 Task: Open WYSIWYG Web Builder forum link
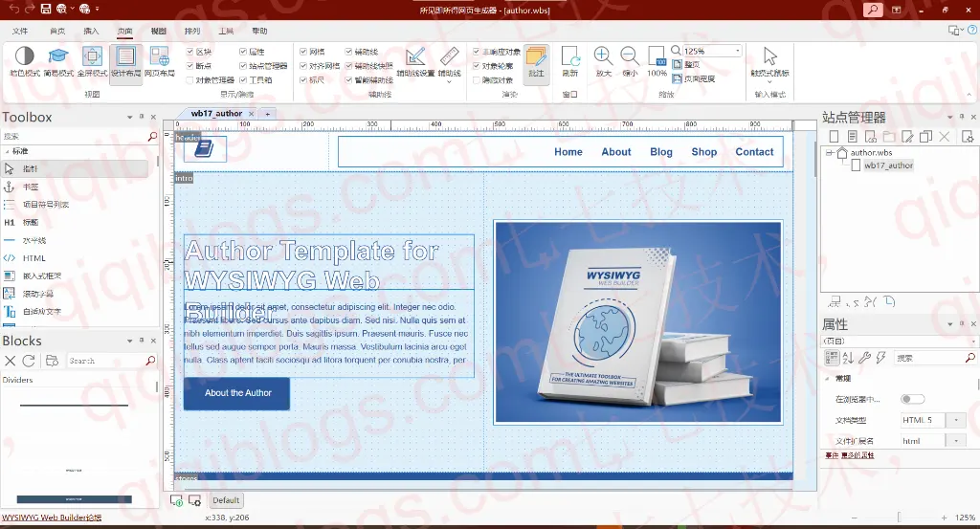(x=52, y=518)
